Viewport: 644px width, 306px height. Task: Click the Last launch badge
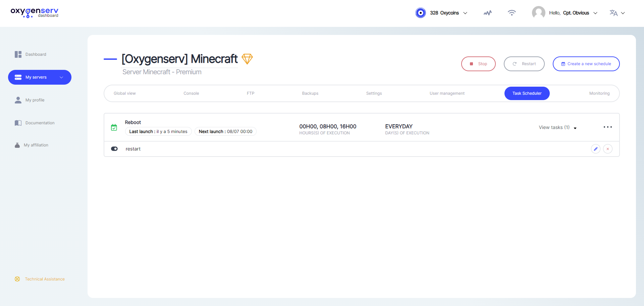click(158, 131)
